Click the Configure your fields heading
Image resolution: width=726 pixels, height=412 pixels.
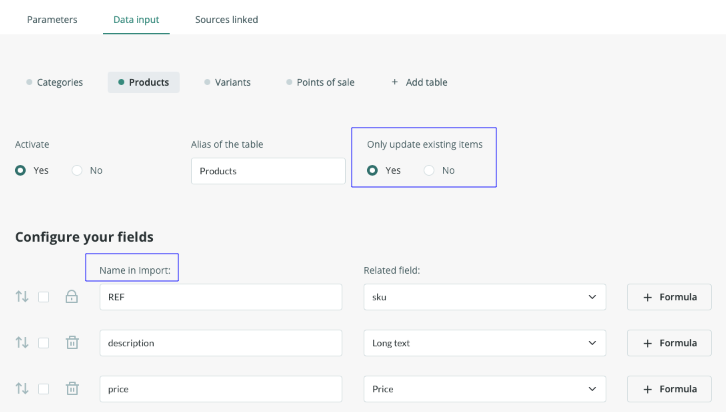pyautogui.click(x=84, y=237)
